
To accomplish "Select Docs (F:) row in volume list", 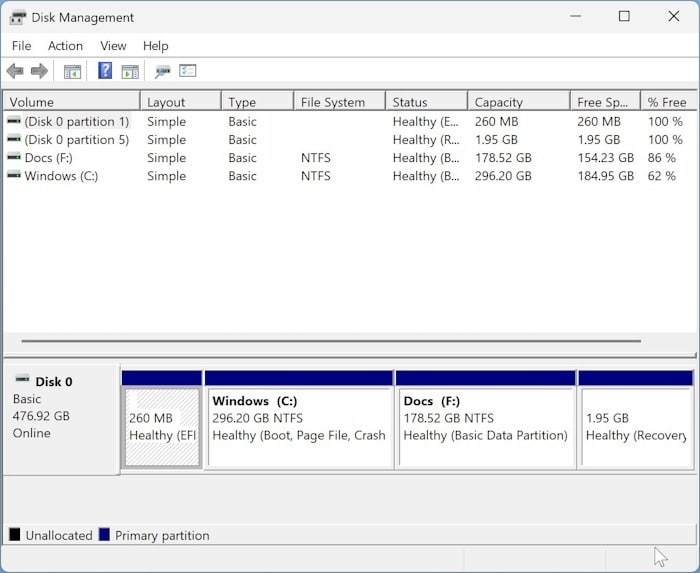I will point(48,158).
